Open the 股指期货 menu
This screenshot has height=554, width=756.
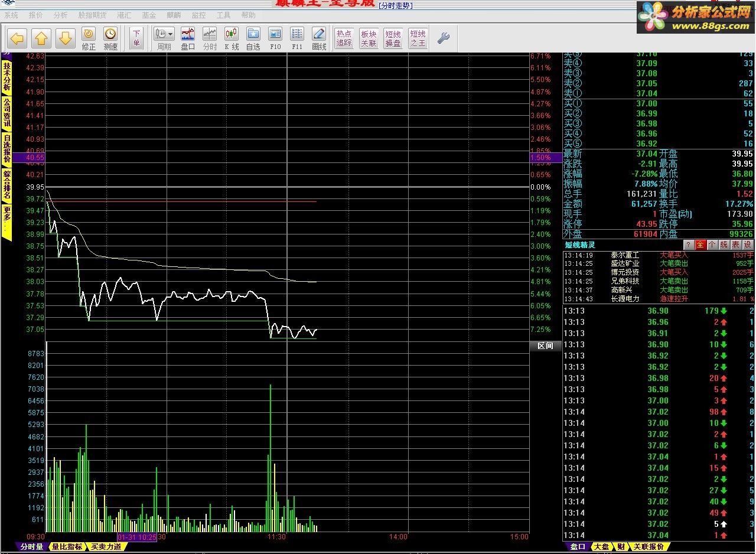point(92,15)
